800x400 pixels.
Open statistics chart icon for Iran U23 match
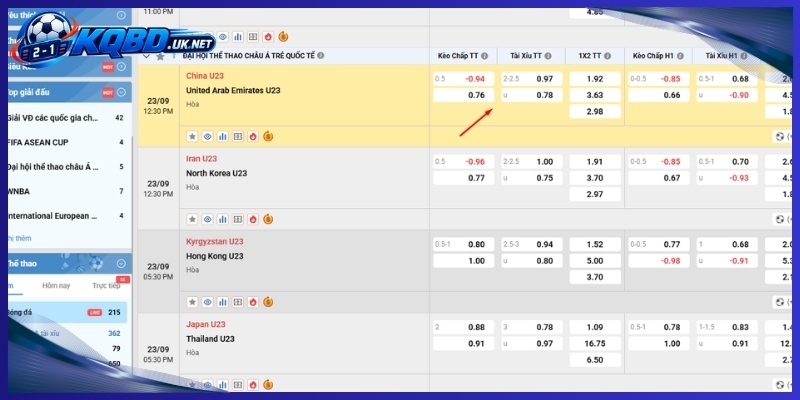point(222,219)
